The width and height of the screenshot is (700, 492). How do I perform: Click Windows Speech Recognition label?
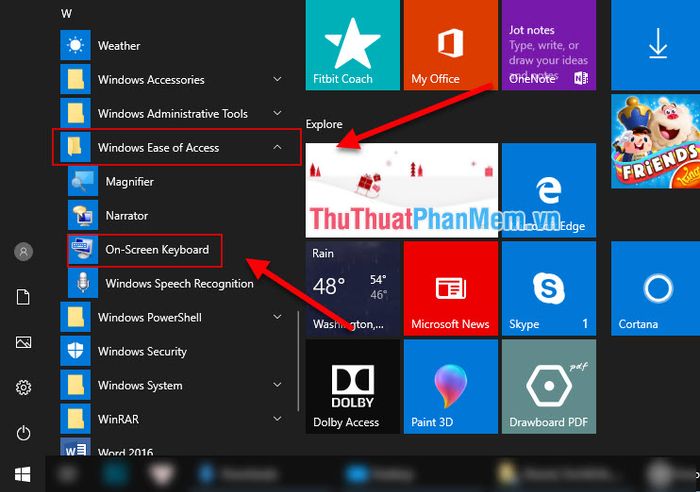(x=179, y=284)
